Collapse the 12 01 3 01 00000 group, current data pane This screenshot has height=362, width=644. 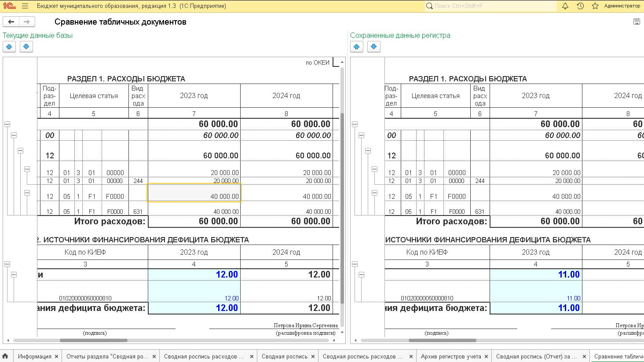coord(27,169)
